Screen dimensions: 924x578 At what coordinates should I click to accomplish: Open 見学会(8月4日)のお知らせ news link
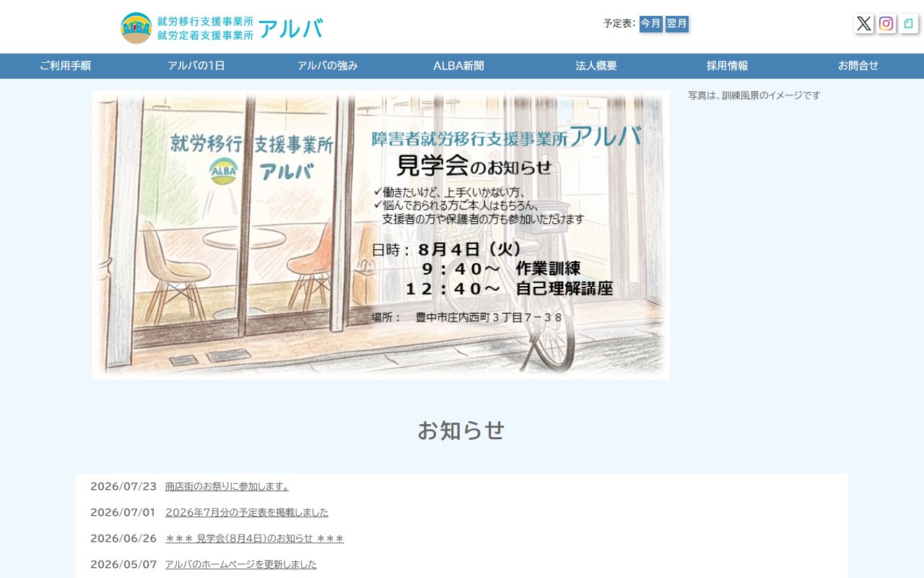(x=255, y=538)
